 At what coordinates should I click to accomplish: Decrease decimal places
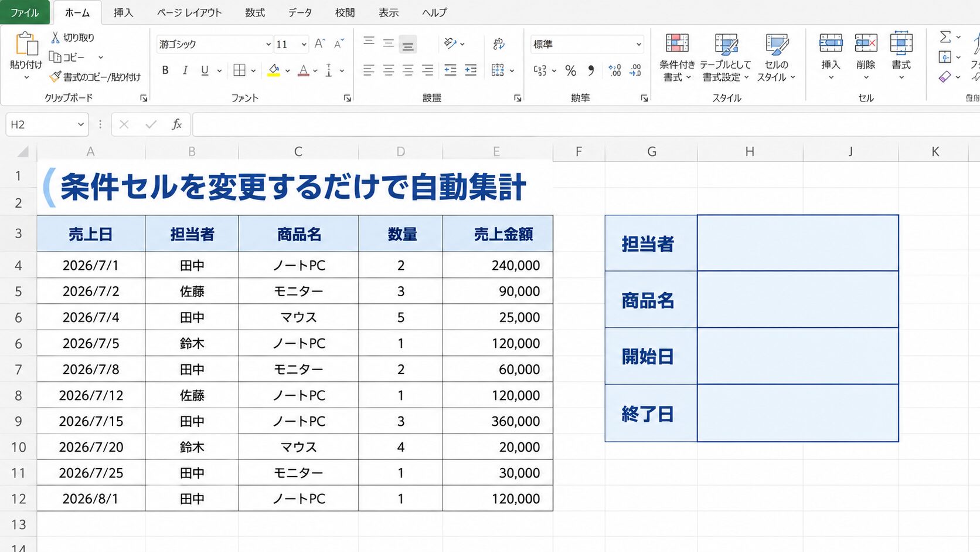(x=635, y=70)
